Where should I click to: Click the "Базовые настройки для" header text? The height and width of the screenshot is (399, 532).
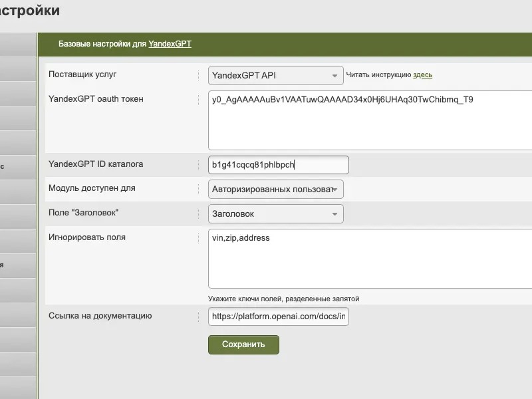point(102,45)
